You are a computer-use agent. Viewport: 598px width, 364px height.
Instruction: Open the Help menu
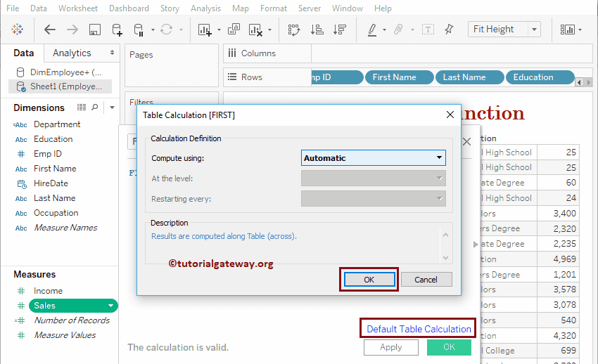(x=383, y=8)
